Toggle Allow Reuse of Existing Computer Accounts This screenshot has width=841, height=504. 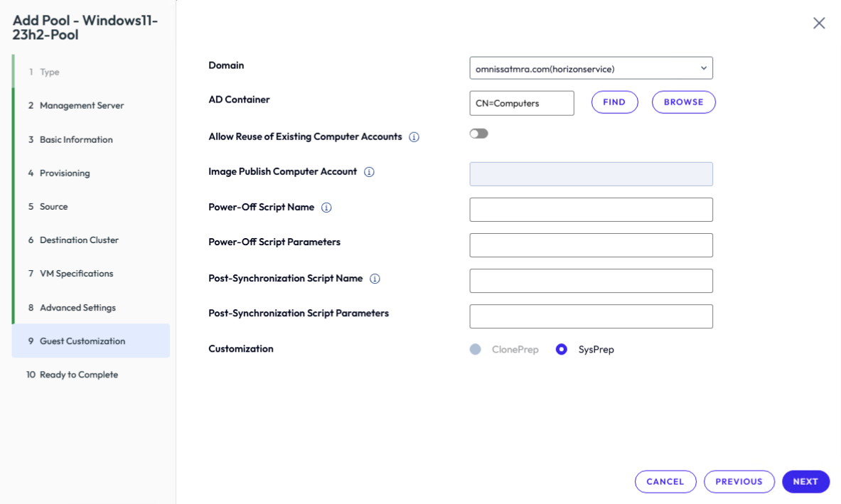point(478,134)
